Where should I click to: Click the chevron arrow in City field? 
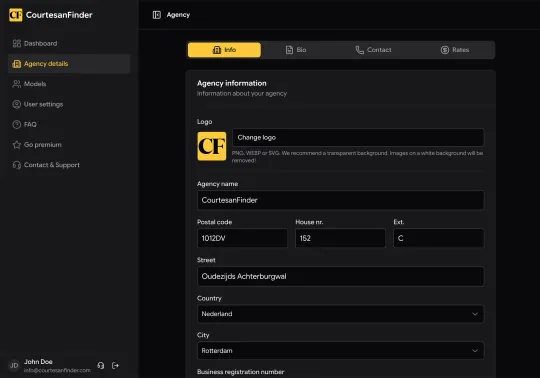[475, 350]
